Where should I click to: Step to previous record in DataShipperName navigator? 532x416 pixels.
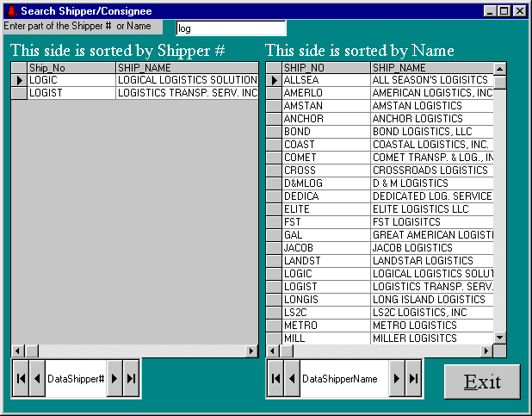tap(291, 379)
